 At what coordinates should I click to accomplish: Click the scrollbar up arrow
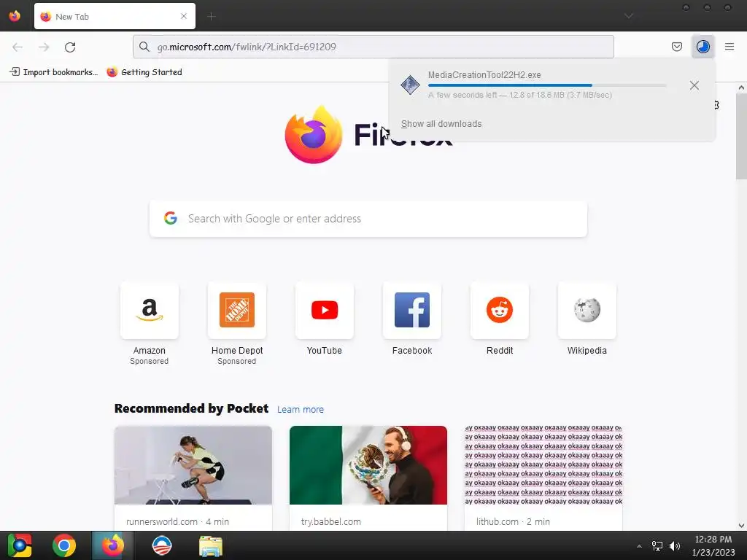click(741, 87)
